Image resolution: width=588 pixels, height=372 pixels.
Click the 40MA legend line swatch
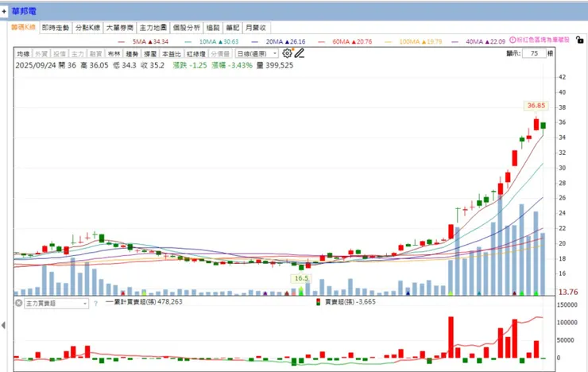pos(455,41)
